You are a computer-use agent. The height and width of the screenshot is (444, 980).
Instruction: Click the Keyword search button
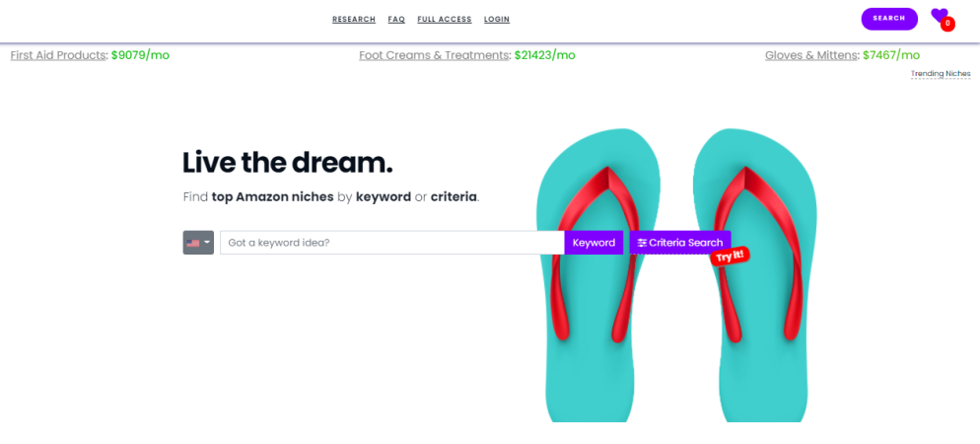pos(594,243)
